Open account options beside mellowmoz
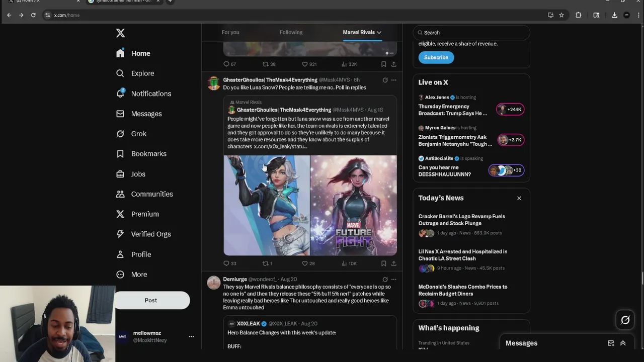The height and width of the screenshot is (362, 644). click(191, 336)
